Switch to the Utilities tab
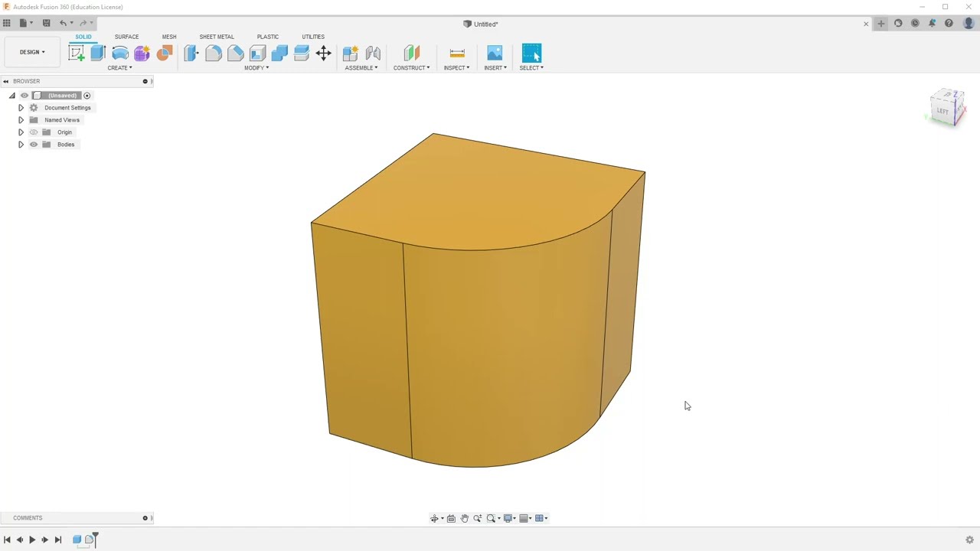Viewport: 980px width, 551px height. click(313, 37)
